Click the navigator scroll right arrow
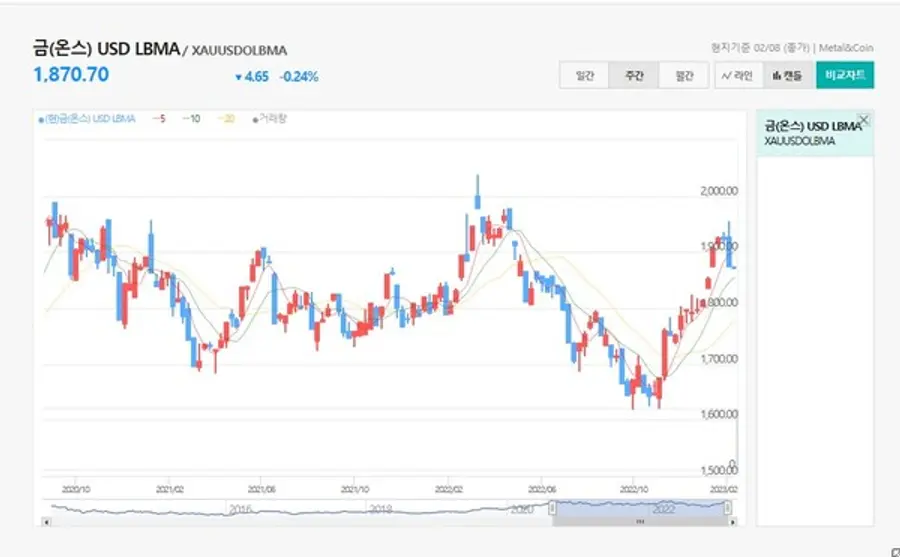The width and height of the screenshot is (900, 557). [x=731, y=521]
